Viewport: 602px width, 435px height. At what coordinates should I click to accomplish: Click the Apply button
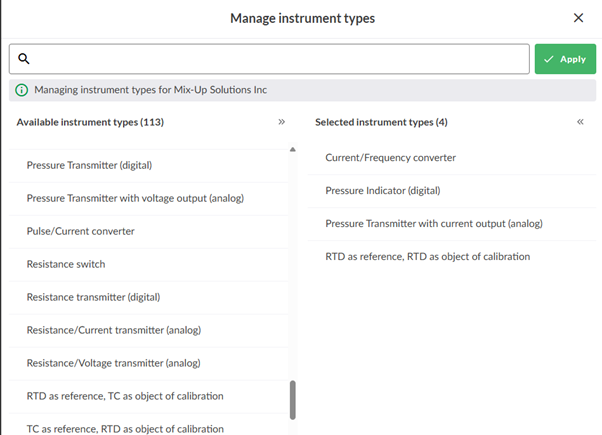click(x=565, y=59)
